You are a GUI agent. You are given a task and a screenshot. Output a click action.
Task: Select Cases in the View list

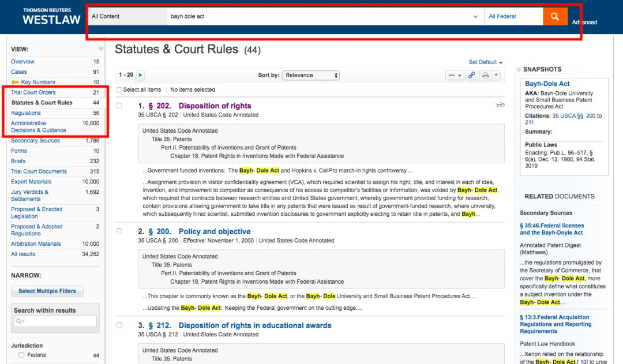click(18, 72)
